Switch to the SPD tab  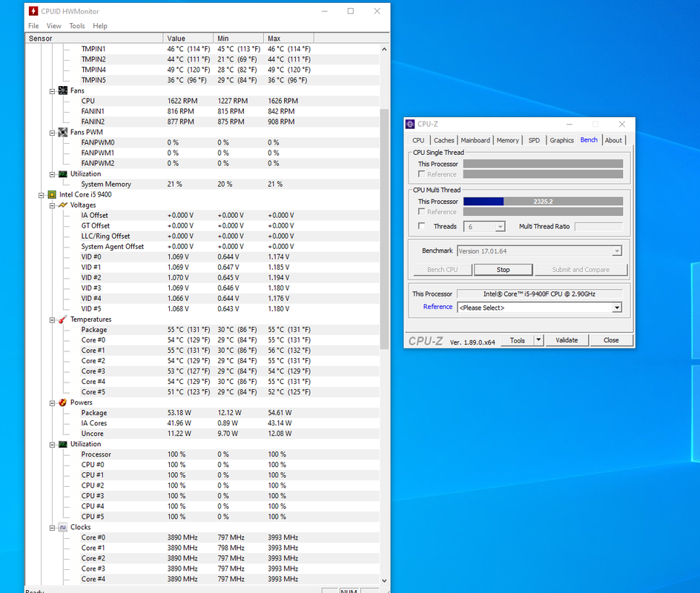click(534, 140)
